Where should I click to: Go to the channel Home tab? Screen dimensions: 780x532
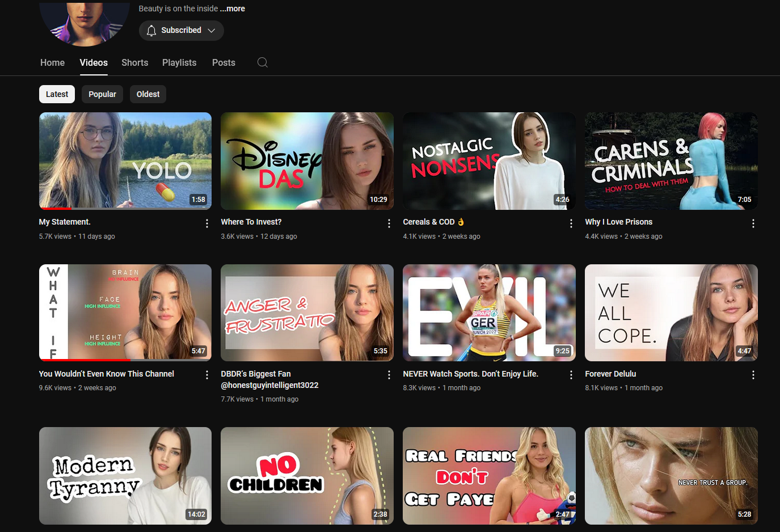click(x=52, y=62)
